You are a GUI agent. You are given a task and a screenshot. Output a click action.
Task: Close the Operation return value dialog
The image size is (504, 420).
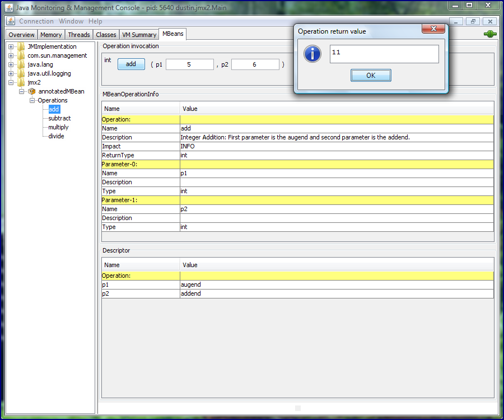(x=433, y=29)
